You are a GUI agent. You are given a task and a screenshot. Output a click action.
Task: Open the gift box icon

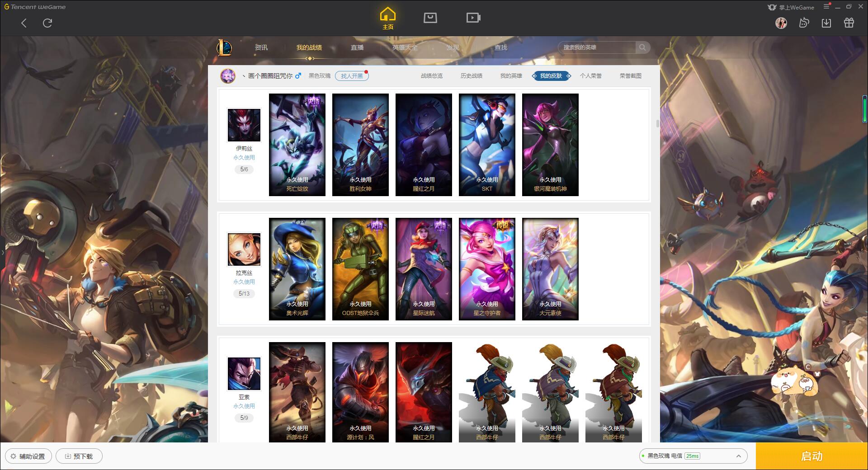click(x=849, y=23)
